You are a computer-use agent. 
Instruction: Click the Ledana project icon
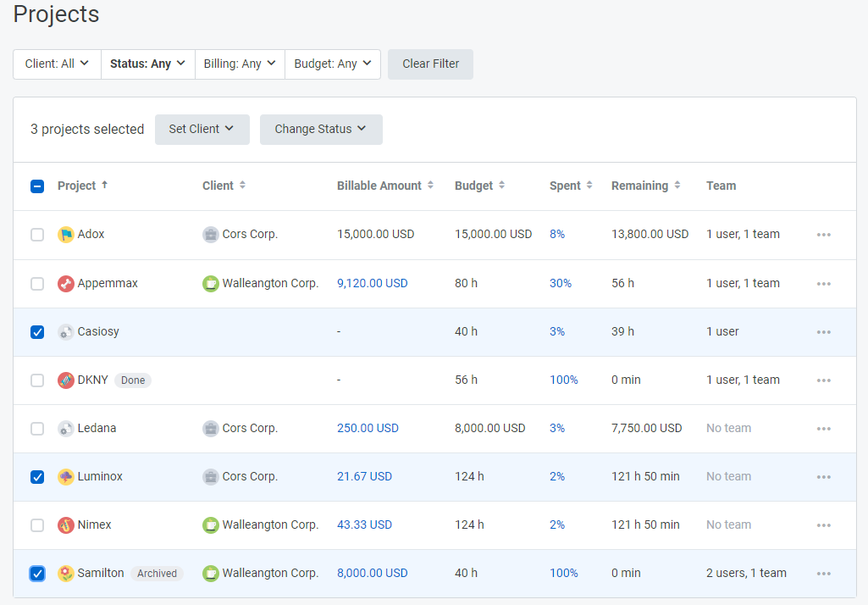click(66, 428)
